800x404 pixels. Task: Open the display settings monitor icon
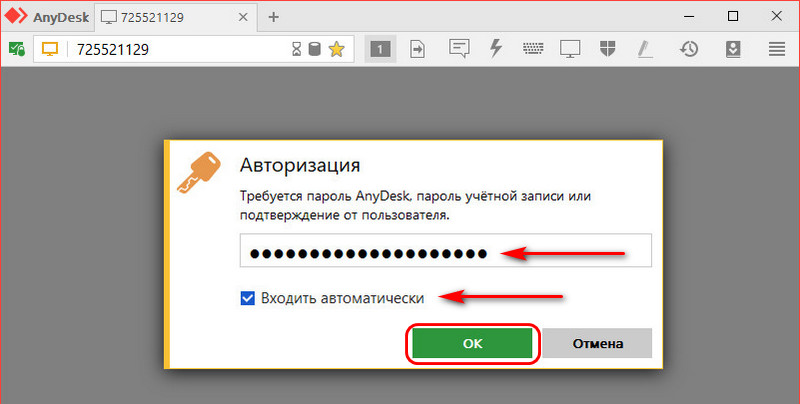point(570,49)
